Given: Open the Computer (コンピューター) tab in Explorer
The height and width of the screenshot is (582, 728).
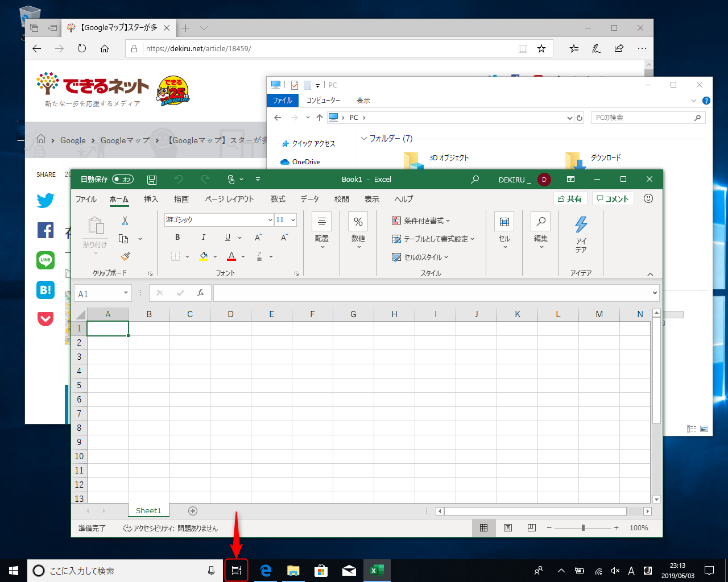Looking at the screenshot, I should (x=323, y=100).
